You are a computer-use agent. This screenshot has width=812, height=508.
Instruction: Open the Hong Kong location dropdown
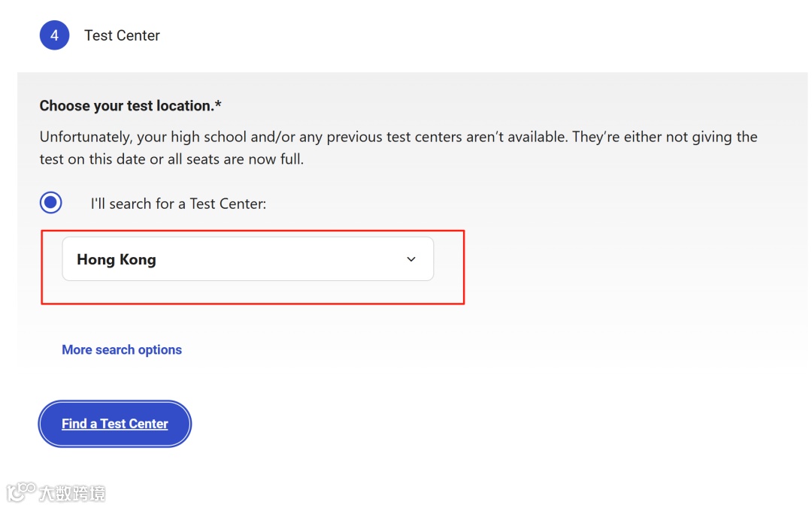[x=247, y=259]
